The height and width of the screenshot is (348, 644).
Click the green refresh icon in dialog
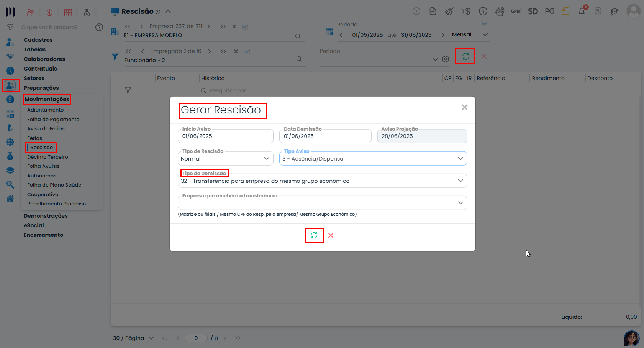point(314,235)
